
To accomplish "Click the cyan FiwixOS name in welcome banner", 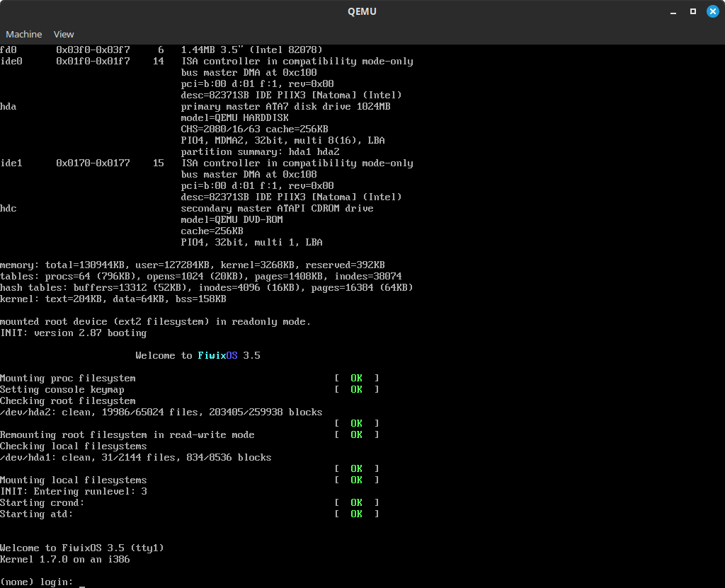I will 217,355.
